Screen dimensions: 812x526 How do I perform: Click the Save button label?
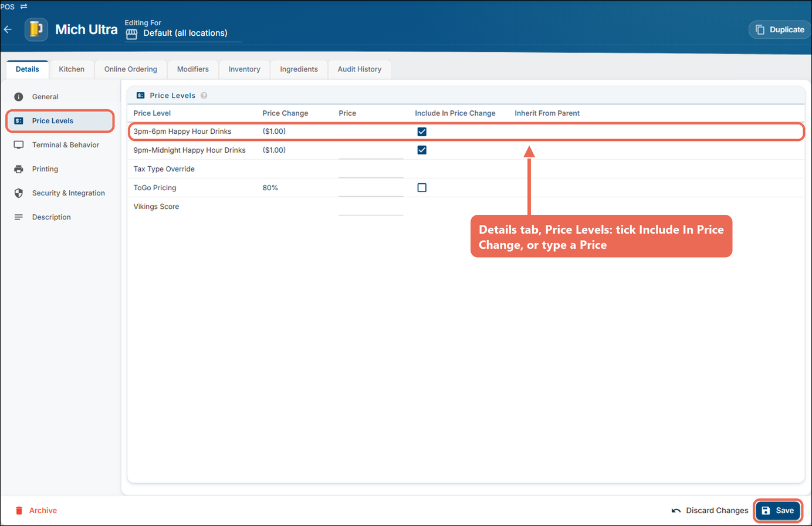pos(784,511)
